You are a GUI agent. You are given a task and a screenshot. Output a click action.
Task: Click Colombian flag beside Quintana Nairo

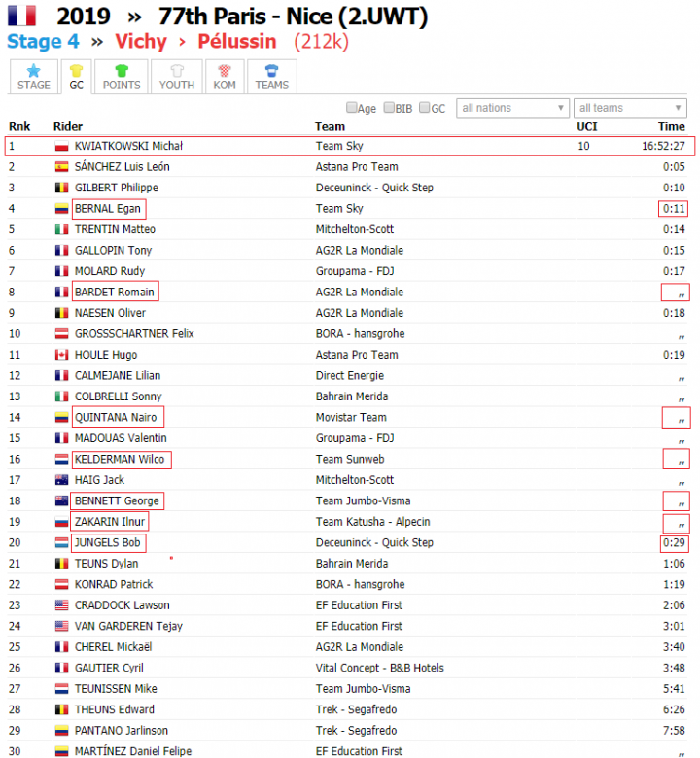[61, 418]
